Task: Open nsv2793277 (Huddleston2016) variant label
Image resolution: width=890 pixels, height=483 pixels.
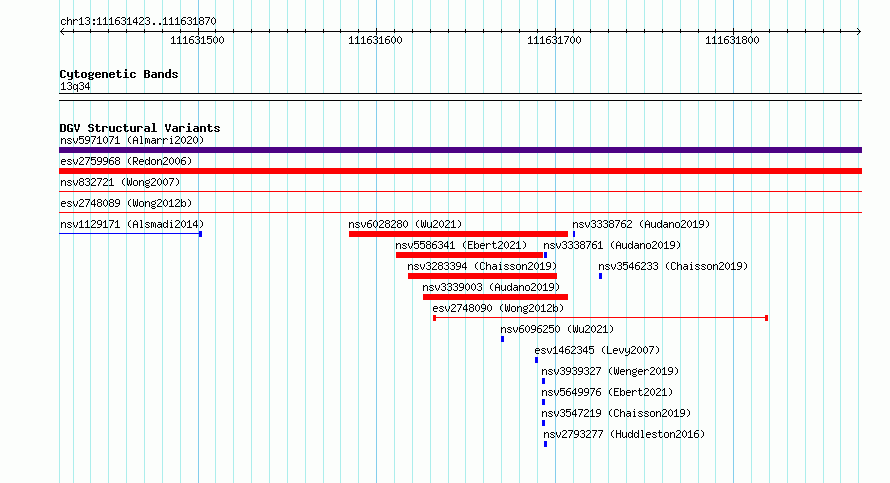Action: [x=624, y=434]
